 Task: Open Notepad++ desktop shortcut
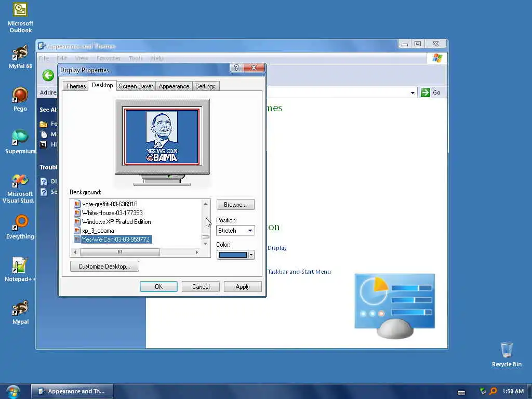coord(20,270)
